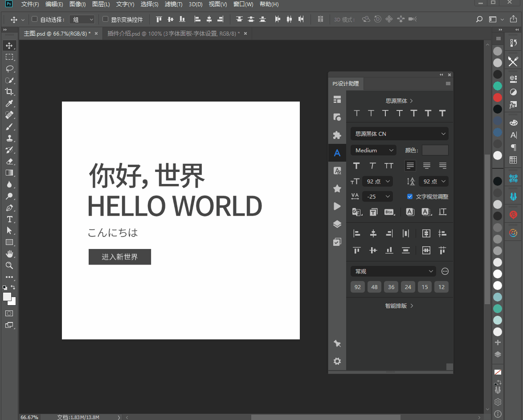Apply font size 48 preset button

click(374, 287)
